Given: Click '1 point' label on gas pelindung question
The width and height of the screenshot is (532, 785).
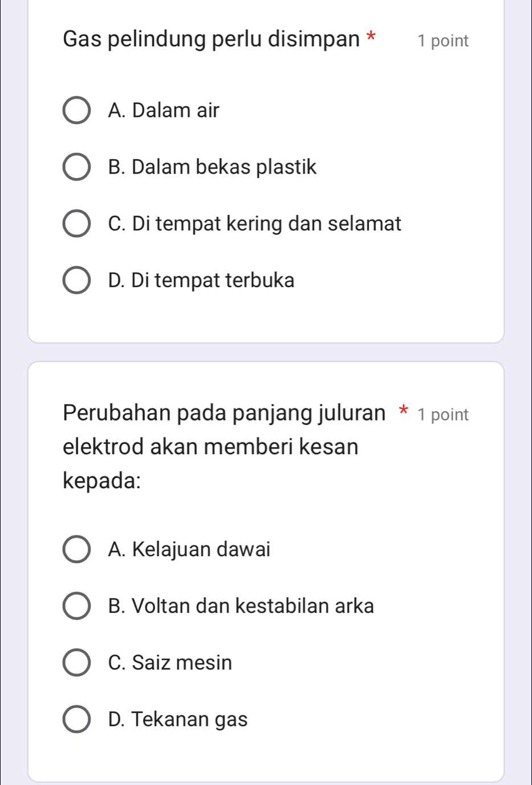Looking at the screenshot, I should point(443,41).
